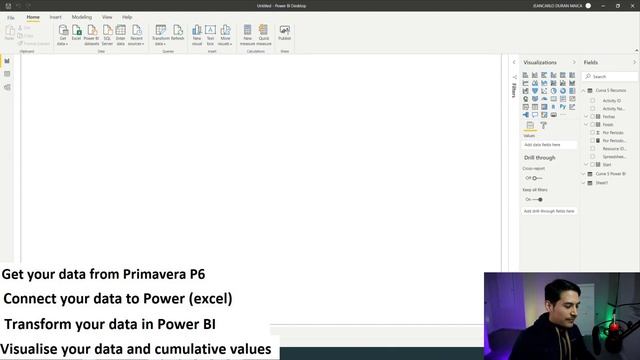Select the Line chart visual
The image size is (640, 360).
pyautogui.click(x=526, y=83)
